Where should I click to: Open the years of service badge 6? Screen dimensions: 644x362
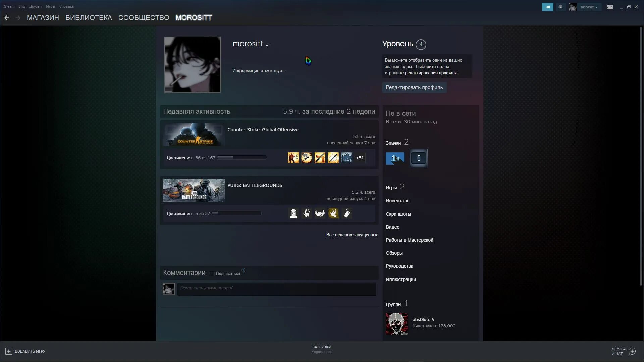pyautogui.click(x=418, y=158)
